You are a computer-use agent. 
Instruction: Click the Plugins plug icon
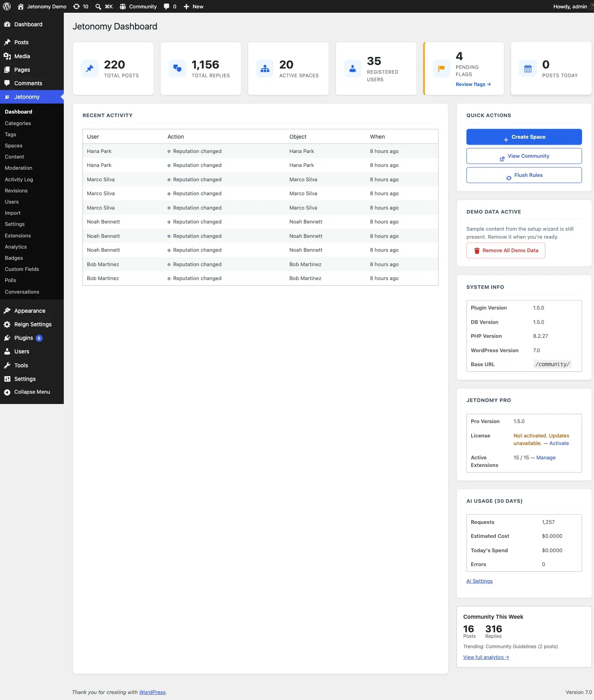[x=7, y=338]
